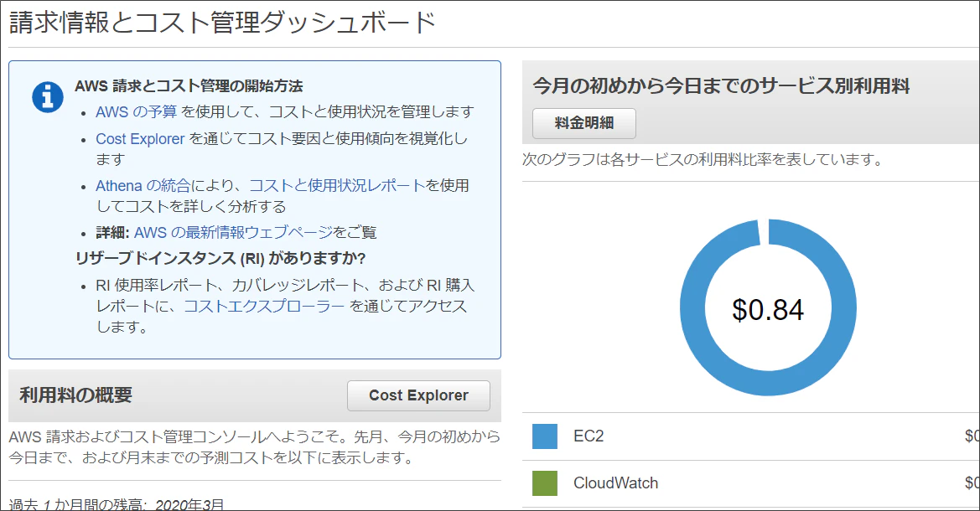Select the CloudWatch legend label
Screen dimensions: 980x511
coord(615,483)
